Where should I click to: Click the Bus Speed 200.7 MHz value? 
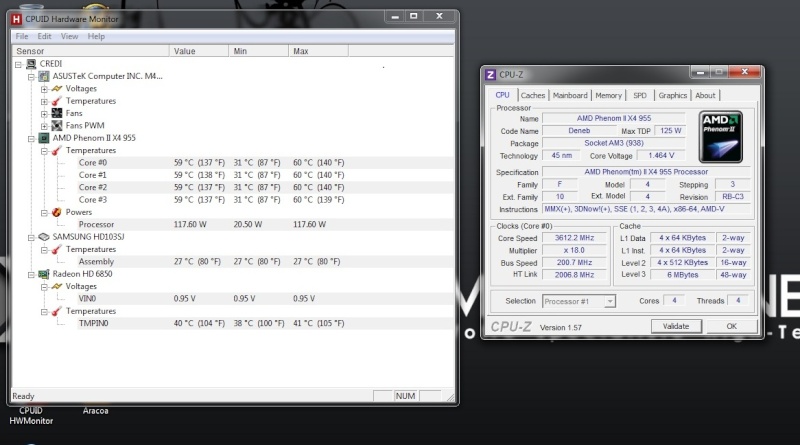tap(574, 262)
